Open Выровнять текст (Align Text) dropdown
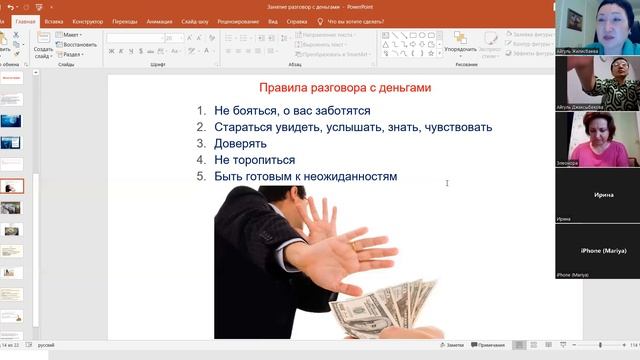This screenshot has height=360, width=640. 321,44
